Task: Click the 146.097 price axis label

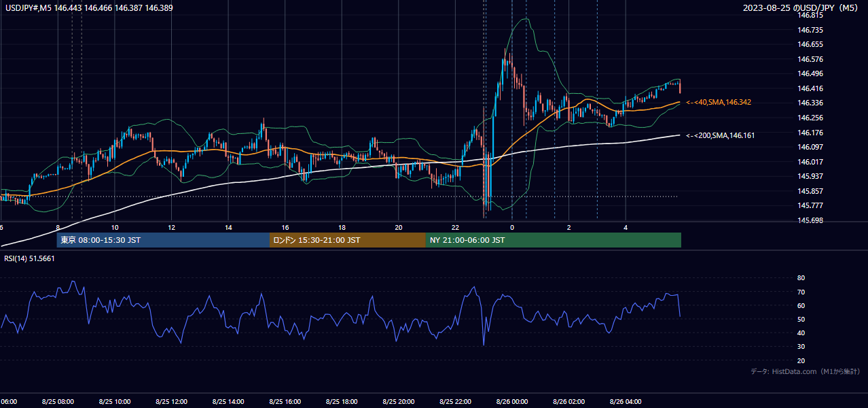Action: click(811, 147)
